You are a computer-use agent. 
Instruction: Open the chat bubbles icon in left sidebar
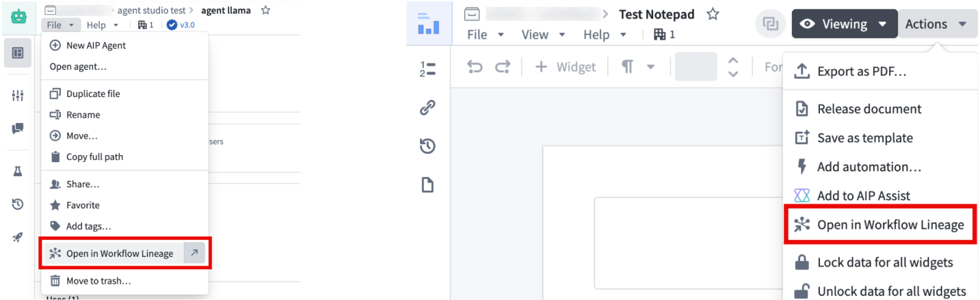pyautogui.click(x=18, y=128)
